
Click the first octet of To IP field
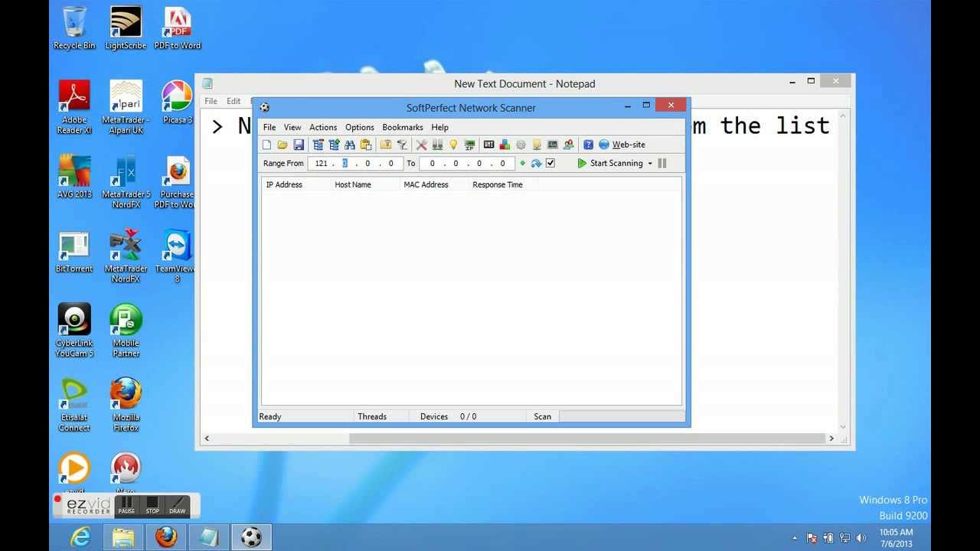(433, 163)
